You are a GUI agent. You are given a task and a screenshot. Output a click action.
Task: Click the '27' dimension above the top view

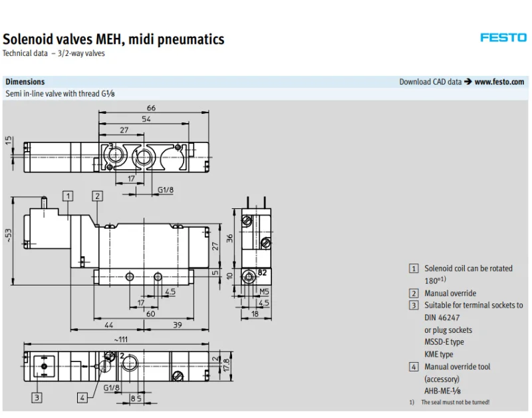click(124, 130)
